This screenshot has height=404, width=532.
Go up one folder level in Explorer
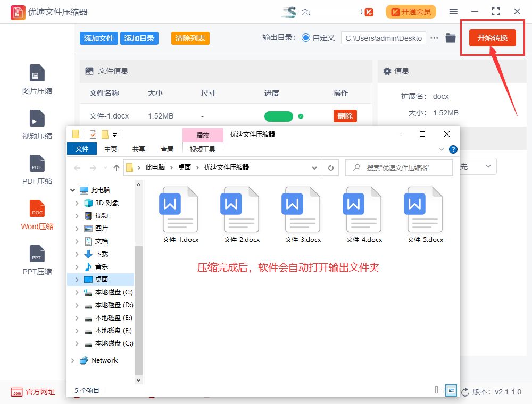point(117,168)
